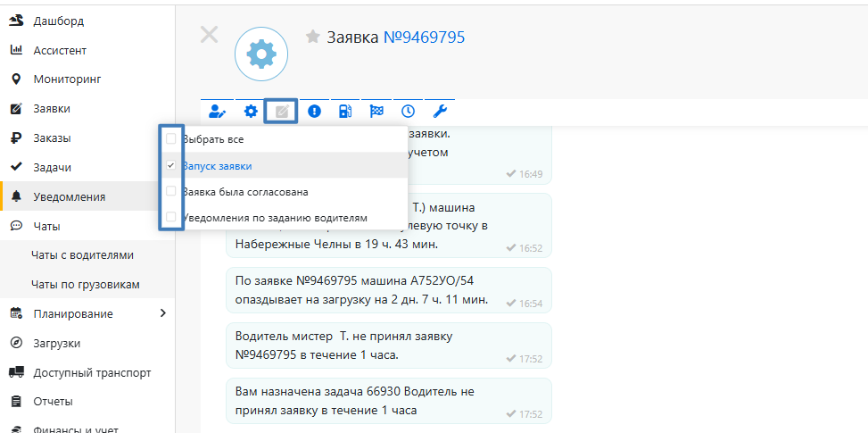The height and width of the screenshot is (433, 868).
Task: Open Чаты по грузовикам submenu item
Action: pos(87,285)
